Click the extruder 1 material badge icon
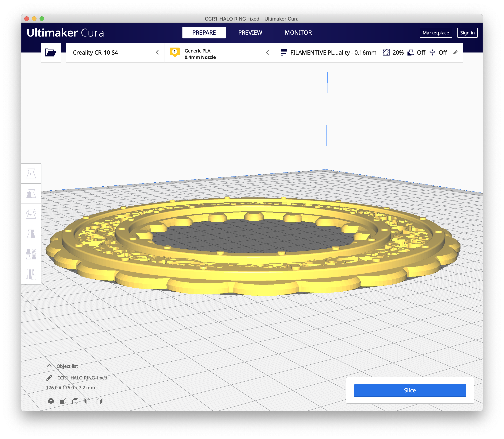 pyautogui.click(x=174, y=52)
